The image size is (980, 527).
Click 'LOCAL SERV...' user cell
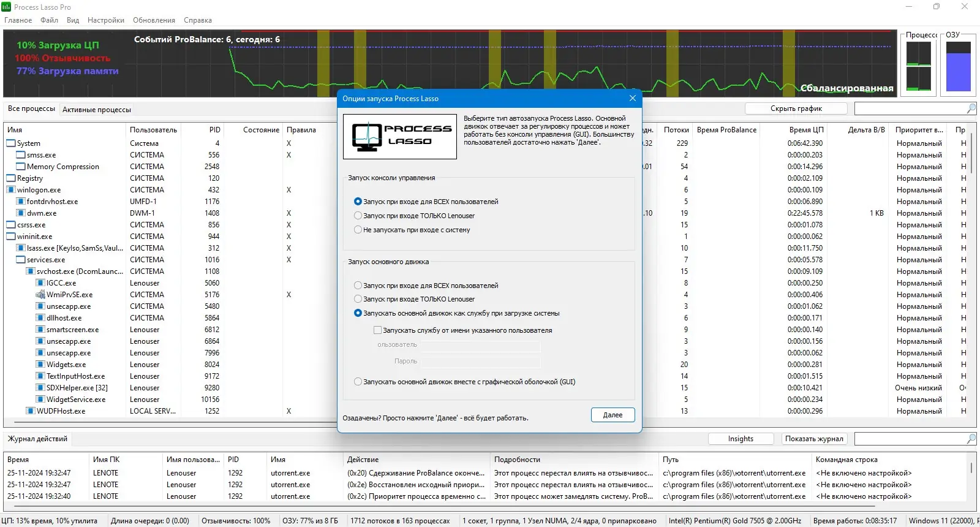[x=153, y=411]
